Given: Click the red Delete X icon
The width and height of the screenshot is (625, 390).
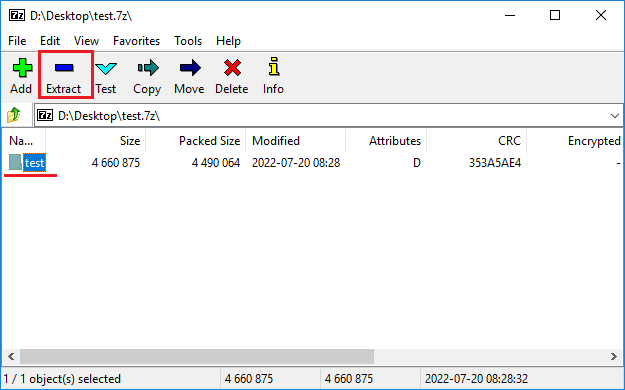Looking at the screenshot, I should [x=232, y=68].
